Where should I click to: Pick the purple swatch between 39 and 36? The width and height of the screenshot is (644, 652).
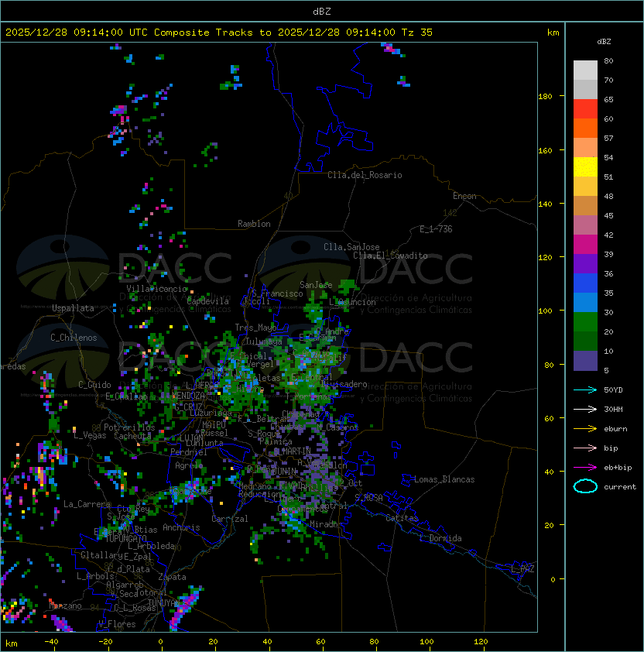tap(585, 263)
